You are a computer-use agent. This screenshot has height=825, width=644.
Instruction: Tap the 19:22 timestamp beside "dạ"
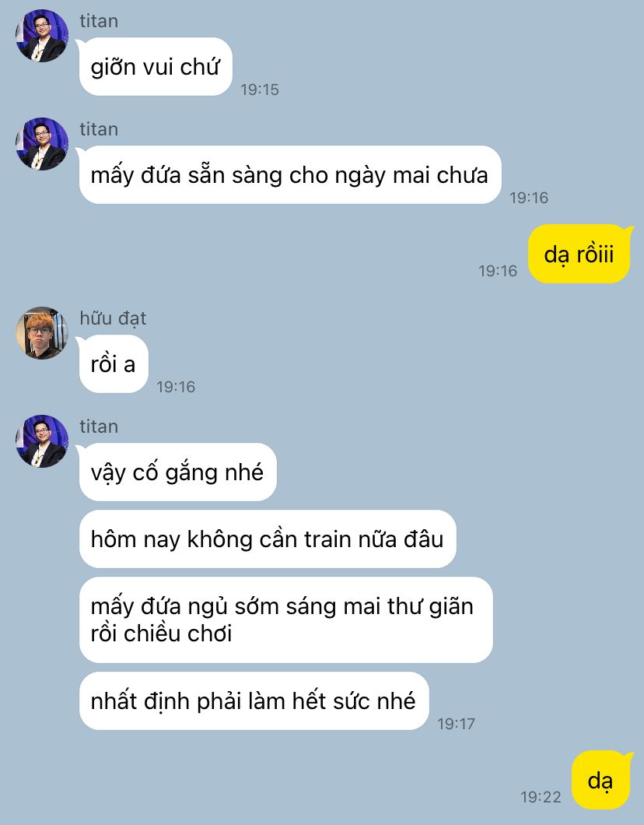541,797
